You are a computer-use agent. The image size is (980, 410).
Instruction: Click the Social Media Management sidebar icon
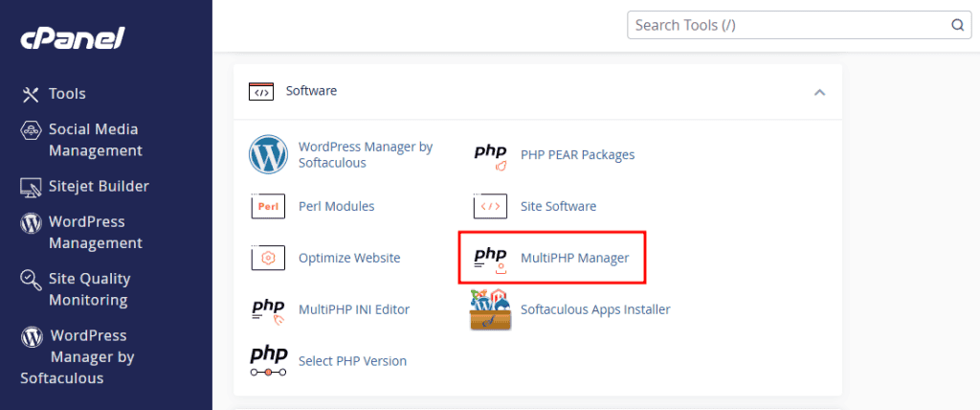[x=31, y=129]
